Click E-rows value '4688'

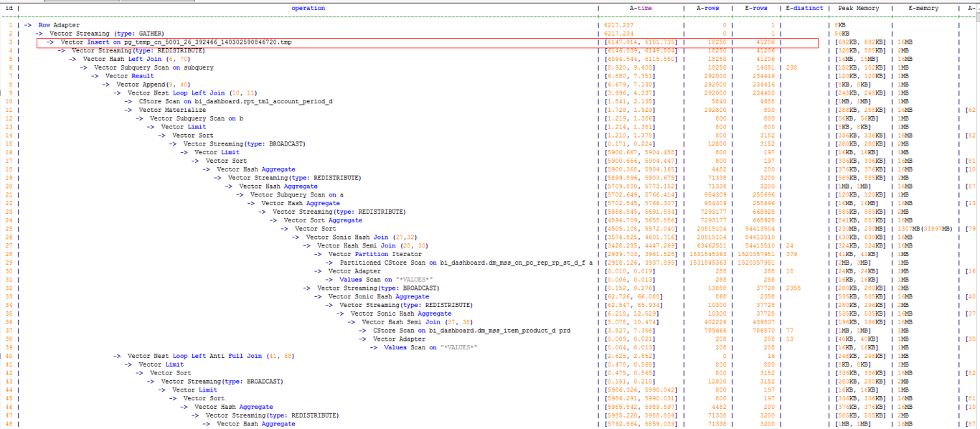(766, 102)
